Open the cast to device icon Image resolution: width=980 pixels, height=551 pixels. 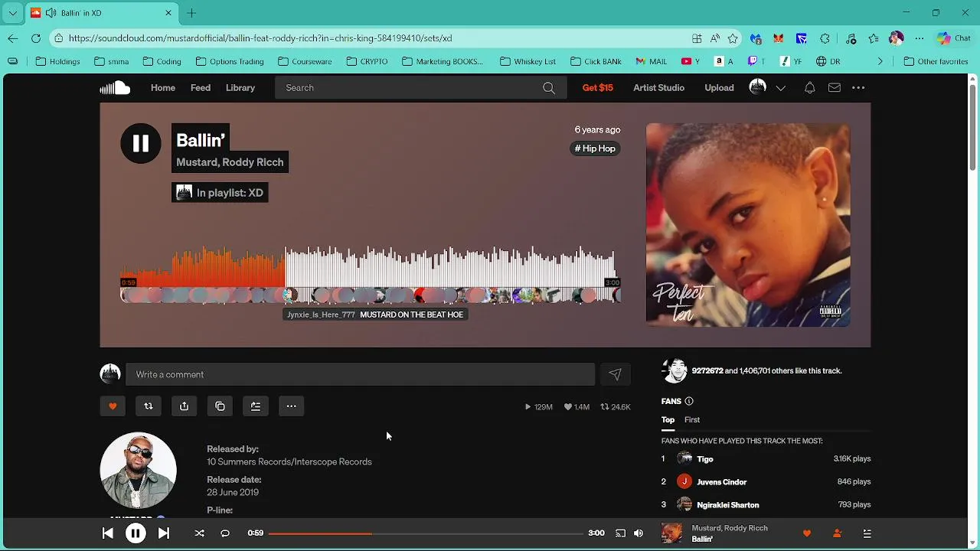pos(621,533)
